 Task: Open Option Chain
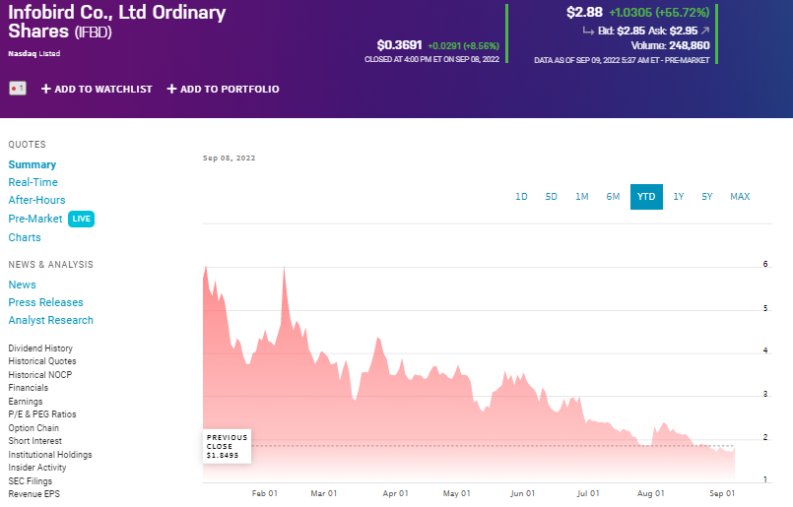point(33,428)
